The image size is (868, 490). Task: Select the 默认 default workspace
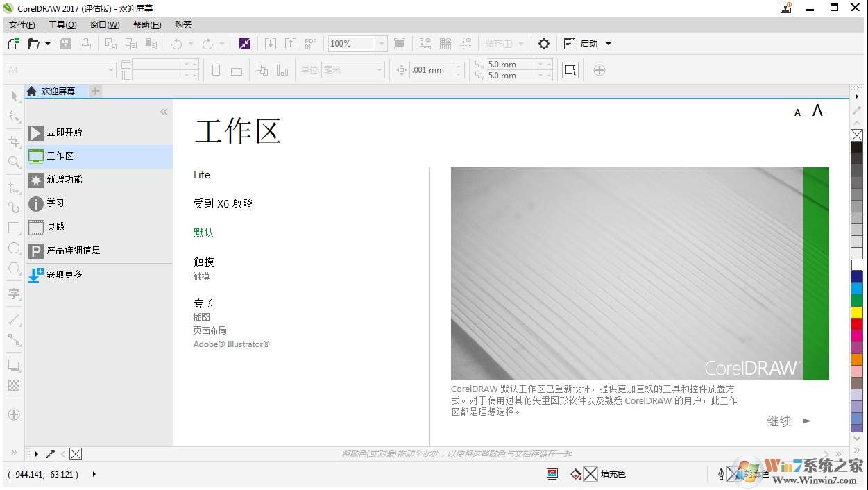[204, 233]
